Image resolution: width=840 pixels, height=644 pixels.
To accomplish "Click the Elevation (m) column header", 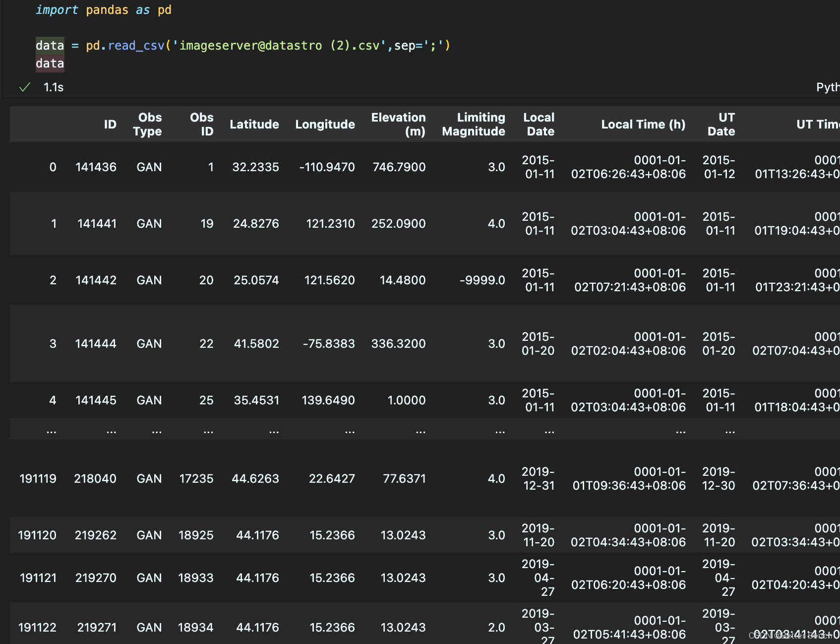I will coord(399,125).
